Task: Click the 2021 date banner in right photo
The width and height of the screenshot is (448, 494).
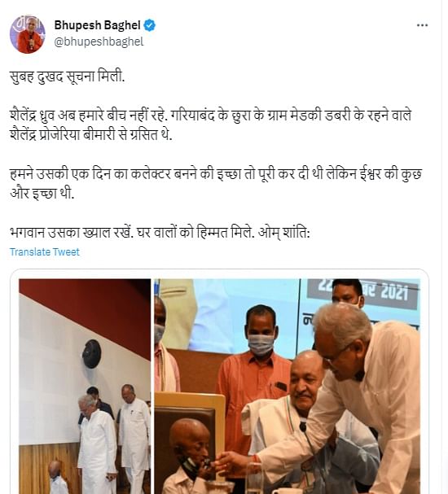Action: click(x=362, y=292)
